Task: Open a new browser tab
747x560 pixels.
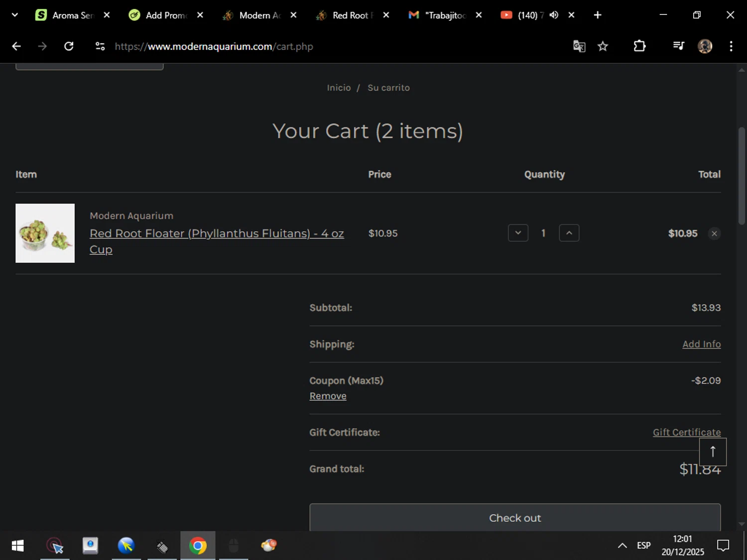Action: (598, 15)
